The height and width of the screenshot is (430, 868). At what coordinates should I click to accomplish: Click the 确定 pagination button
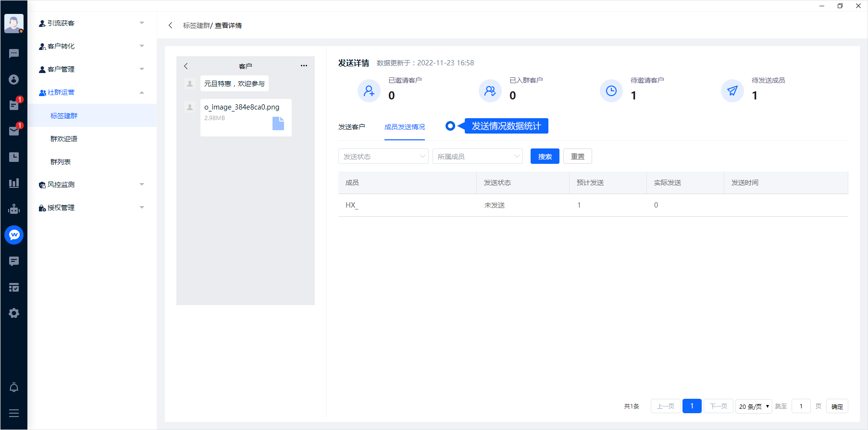(837, 406)
